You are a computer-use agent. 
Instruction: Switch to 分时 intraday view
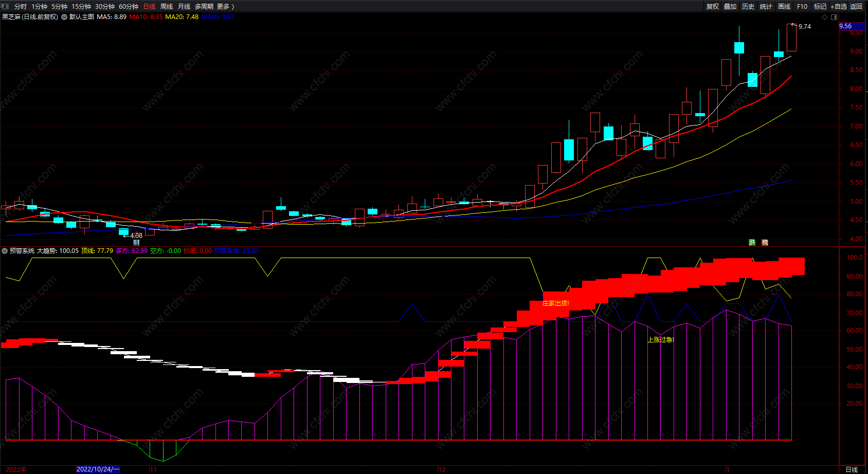(21, 7)
